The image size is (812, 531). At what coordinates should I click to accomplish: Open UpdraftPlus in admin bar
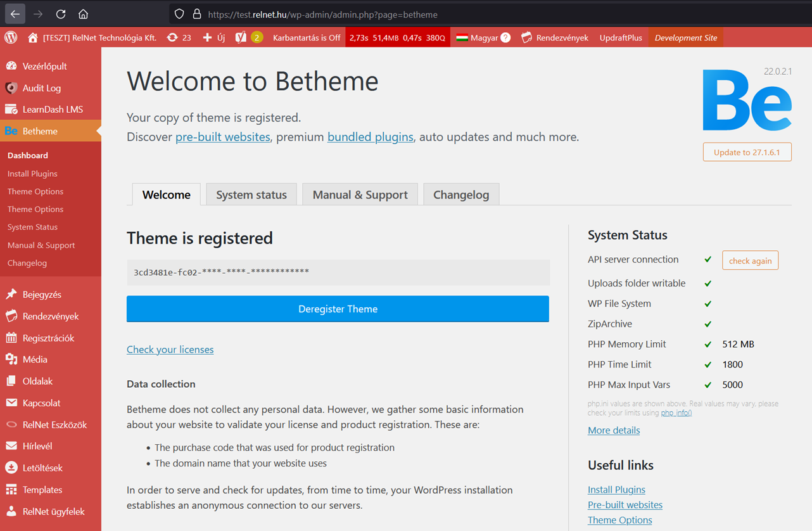tap(621, 37)
